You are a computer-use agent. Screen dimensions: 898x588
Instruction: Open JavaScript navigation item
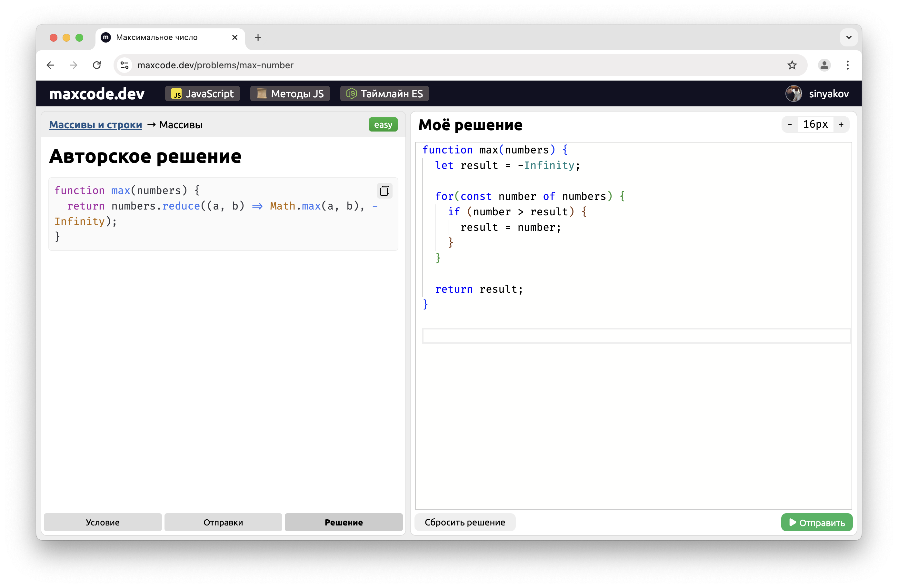point(203,93)
